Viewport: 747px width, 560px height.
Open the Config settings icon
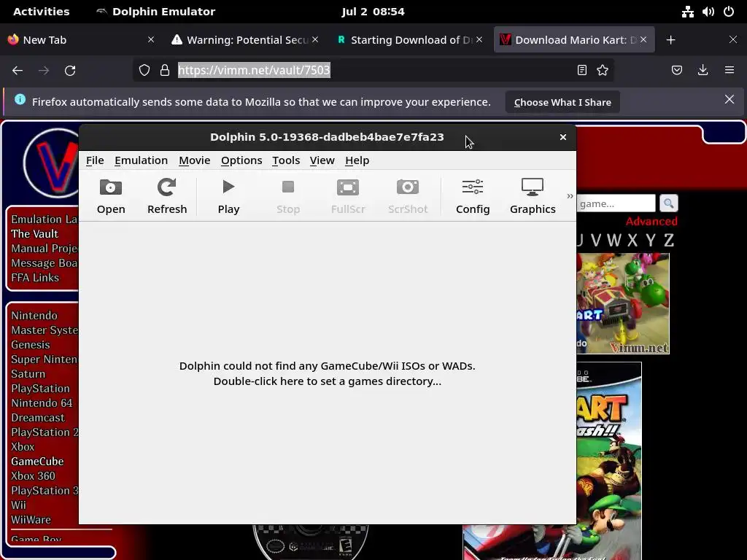[x=473, y=196]
